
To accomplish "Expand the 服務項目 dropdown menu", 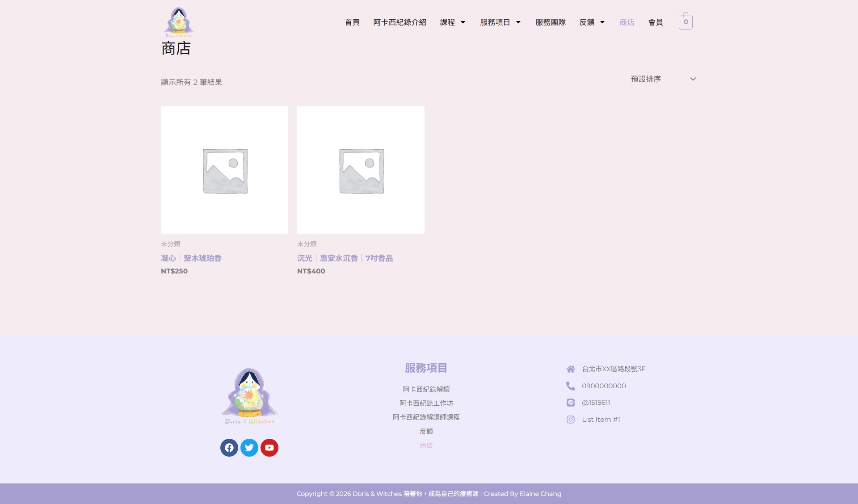I will tap(518, 22).
